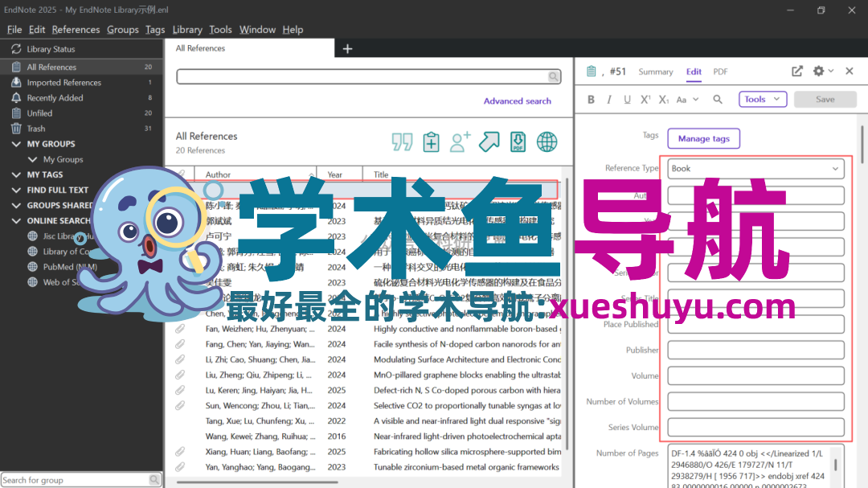Select All References in the sidebar

coord(81,67)
